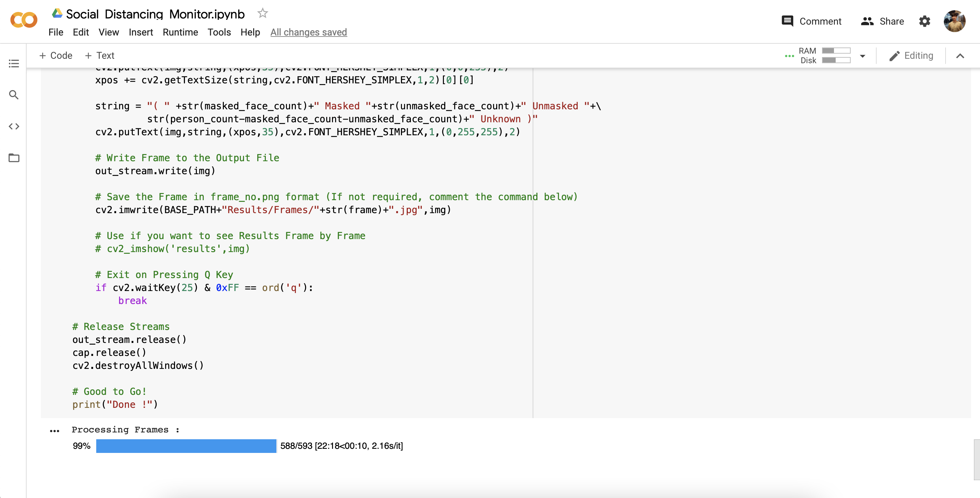Image resolution: width=980 pixels, height=498 pixels.
Task: Open the Editing mode selector
Action: pyautogui.click(x=911, y=56)
